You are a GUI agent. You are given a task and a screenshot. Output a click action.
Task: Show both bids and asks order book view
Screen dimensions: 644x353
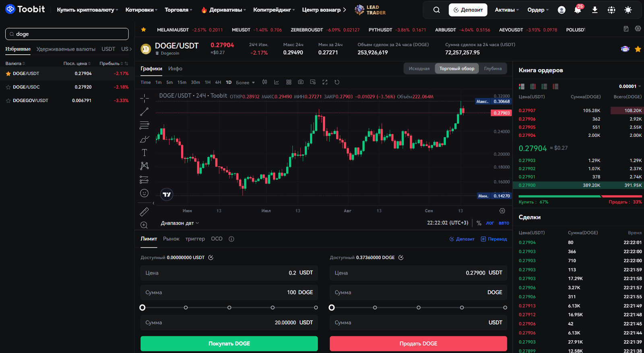coord(522,86)
